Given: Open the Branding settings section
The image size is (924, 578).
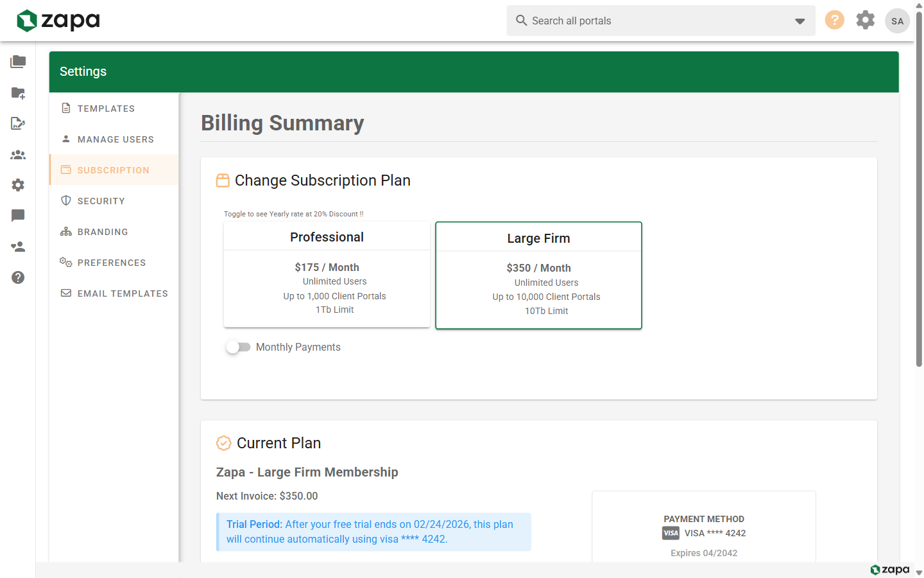Looking at the screenshot, I should tap(114, 232).
